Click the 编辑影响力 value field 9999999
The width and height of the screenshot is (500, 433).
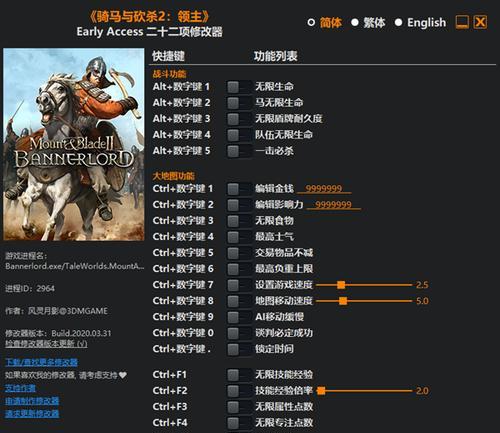[x=333, y=205]
